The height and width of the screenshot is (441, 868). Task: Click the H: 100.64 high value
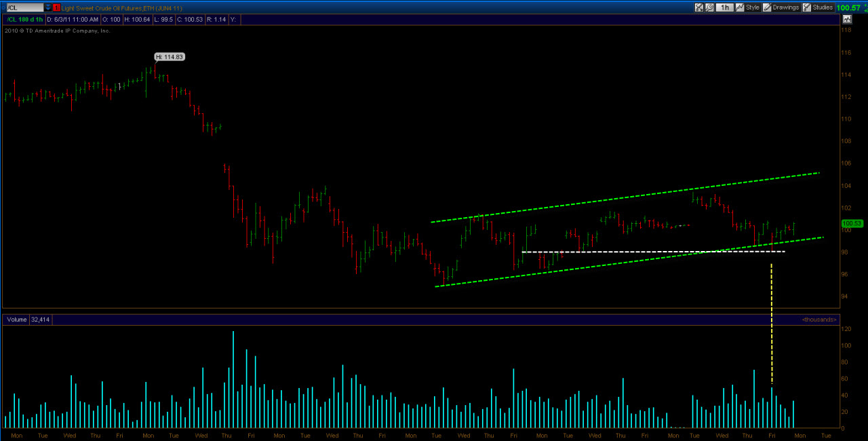(137, 20)
